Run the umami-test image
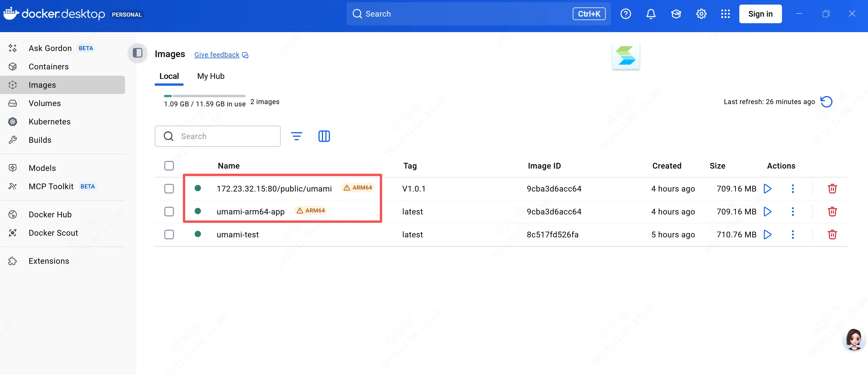The width and height of the screenshot is (868, 375). (767, 235)
